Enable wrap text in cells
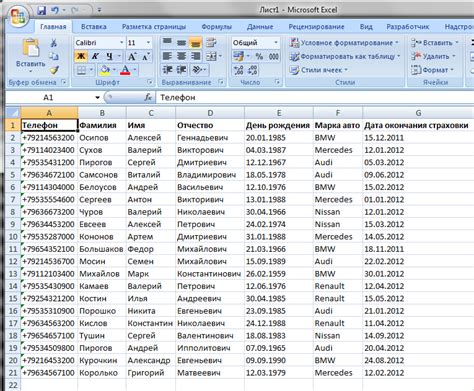The width and height of the screenshot is (474, 391). pos(211,43)
